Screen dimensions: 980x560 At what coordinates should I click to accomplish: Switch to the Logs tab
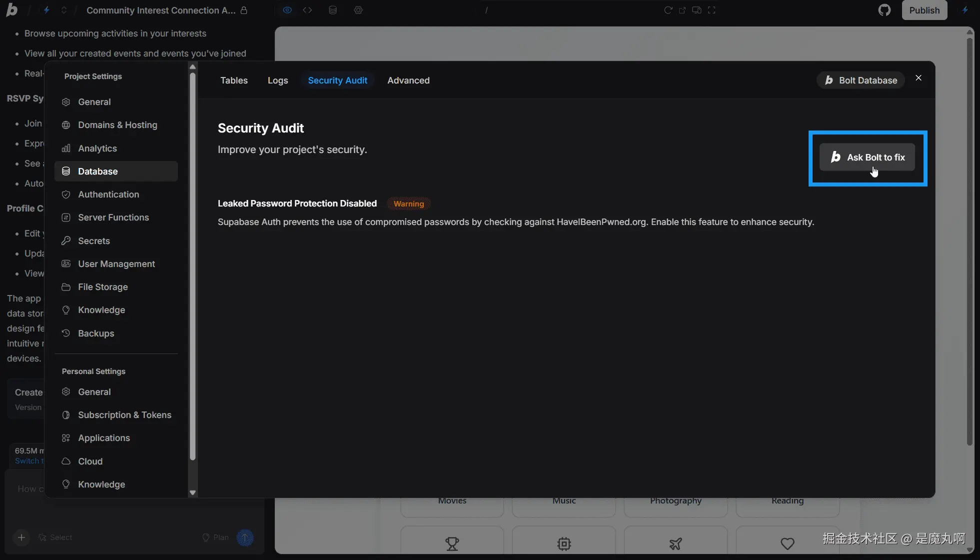[278, 80]
